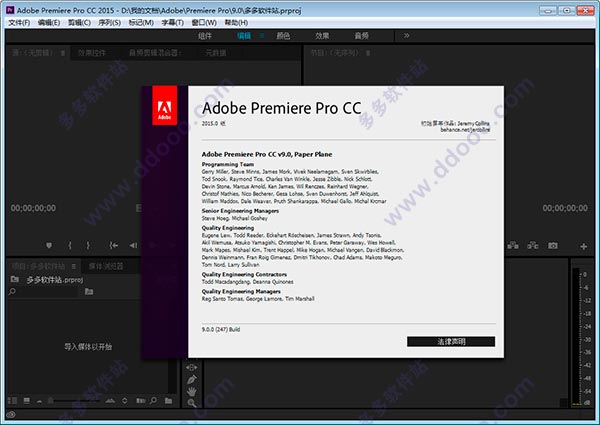The width and height of the screenshot is (600, 425).
Task: Switch Project panel to list view
Action: (12, 401)
